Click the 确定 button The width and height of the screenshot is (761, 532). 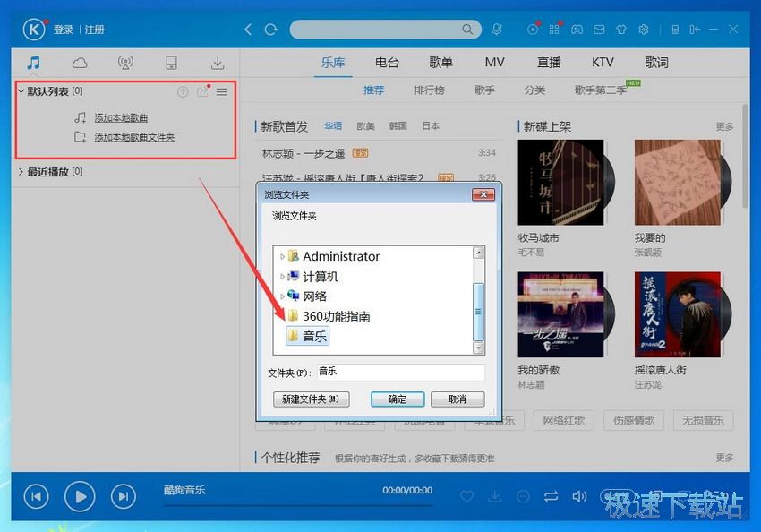coord(398,399)
